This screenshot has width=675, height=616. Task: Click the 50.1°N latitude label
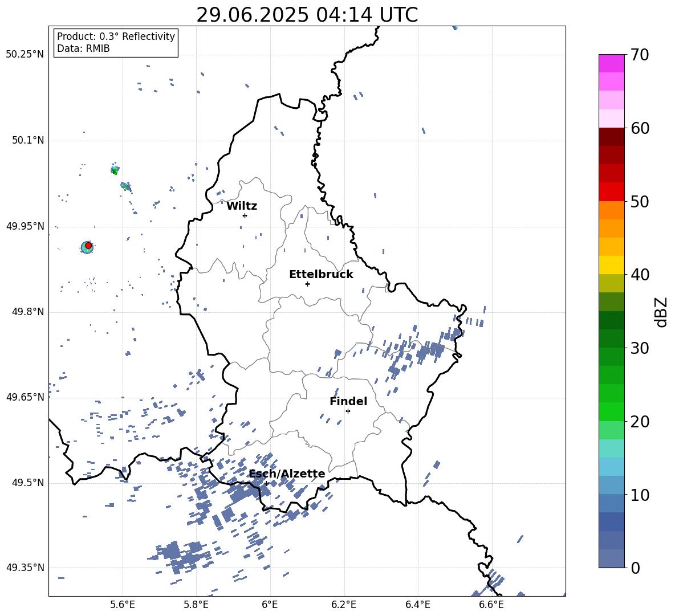pyautogui.click(x=28, y=141)
